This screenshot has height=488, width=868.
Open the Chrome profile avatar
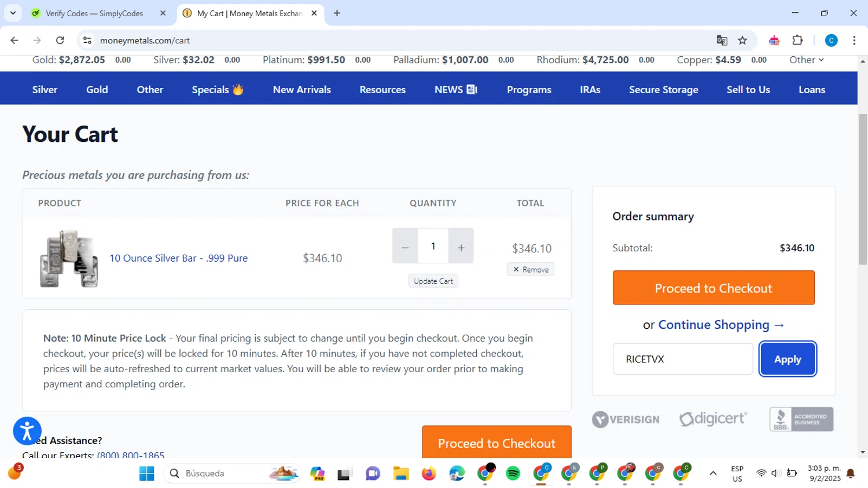831,41
